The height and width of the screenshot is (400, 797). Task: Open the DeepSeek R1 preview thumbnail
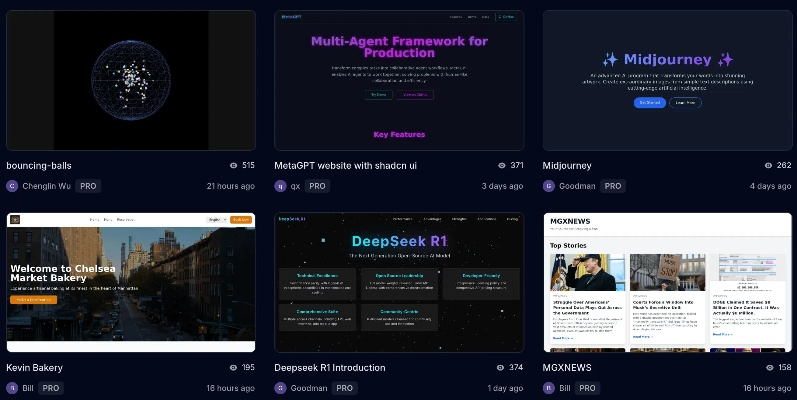click(x=399, y=282)
